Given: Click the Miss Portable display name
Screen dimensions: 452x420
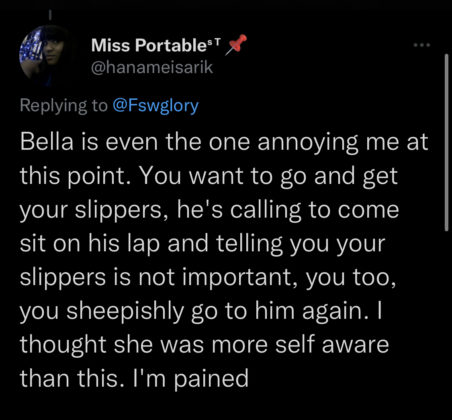Looking at the screenshot, I should click(x=146, y=45).
